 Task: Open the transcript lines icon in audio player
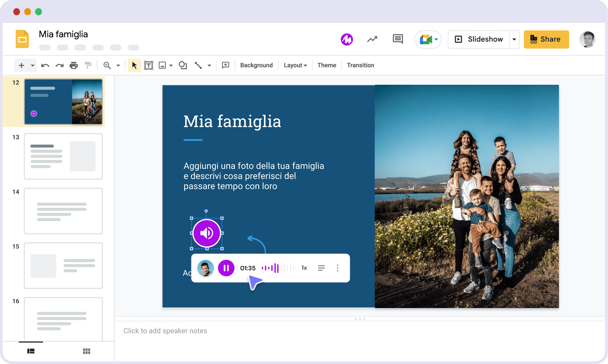pyautogui.click(x=321, y=268)
